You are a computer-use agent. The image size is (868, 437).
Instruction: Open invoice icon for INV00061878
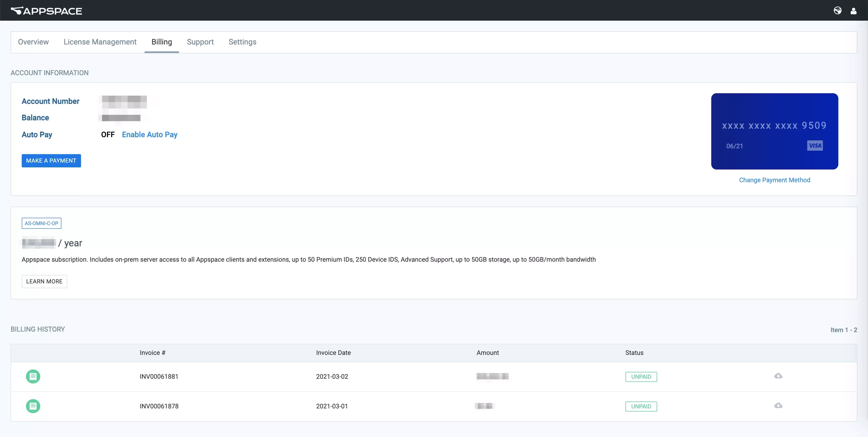[x=33, y=406]
